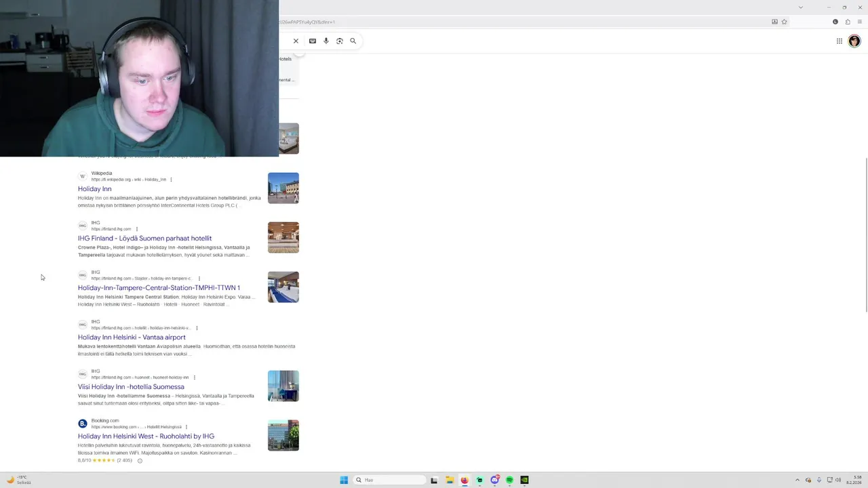Open the Google apps grid
This screenshot has width=868, height=488.
click(x=840, y=41)
